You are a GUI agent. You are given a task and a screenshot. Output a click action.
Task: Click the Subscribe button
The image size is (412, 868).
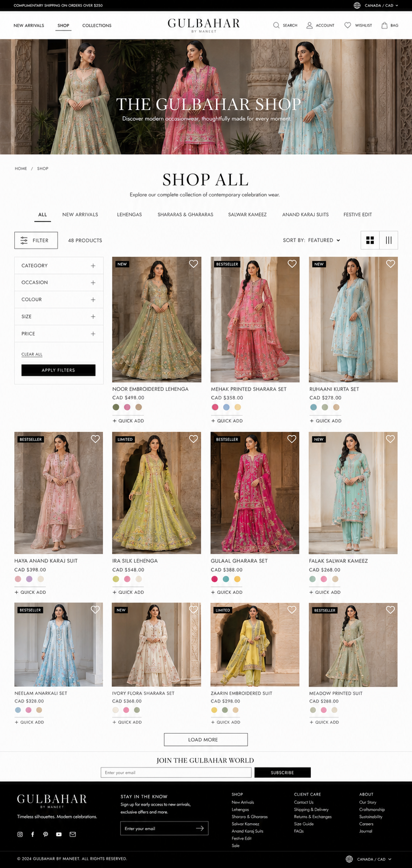click(x=282, y=772)
